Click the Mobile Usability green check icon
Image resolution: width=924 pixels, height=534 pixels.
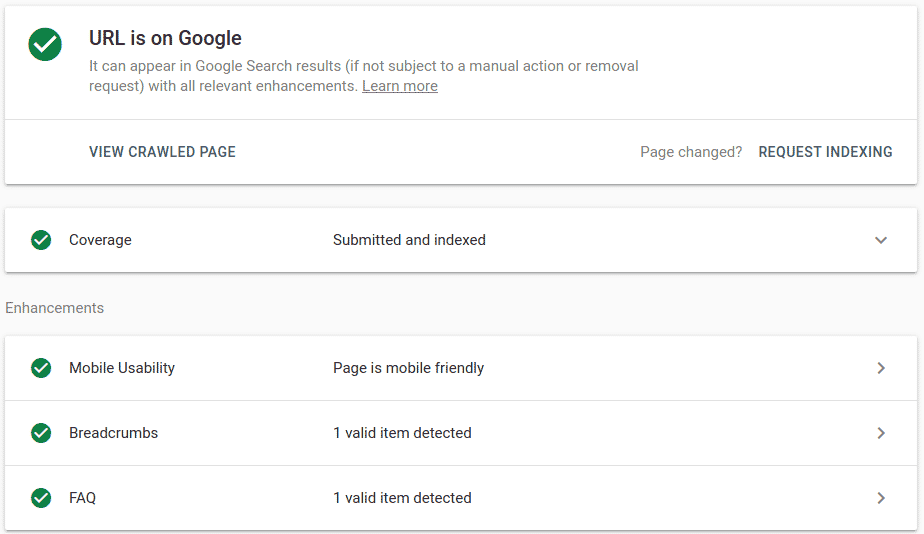[41, 368]
